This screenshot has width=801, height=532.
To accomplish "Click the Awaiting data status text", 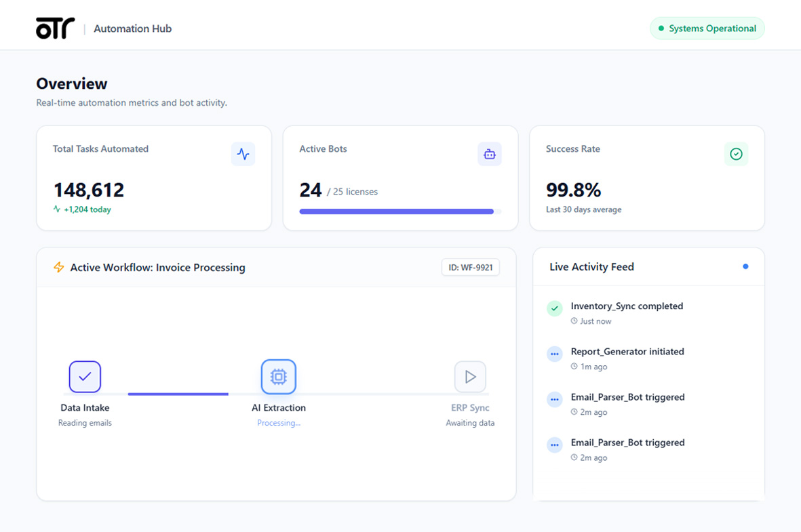I will pyautogui.click(x=470, y=423).
